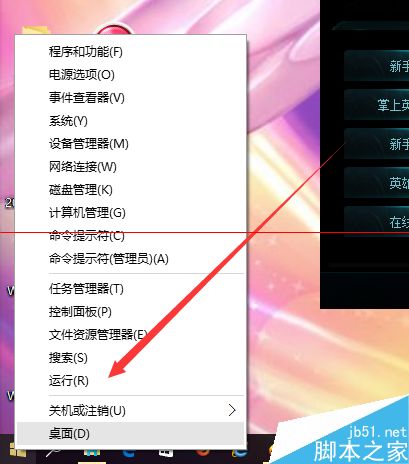Open Microsoft Edge from the taskbar

pyautogui.click(x=129, y=455)
